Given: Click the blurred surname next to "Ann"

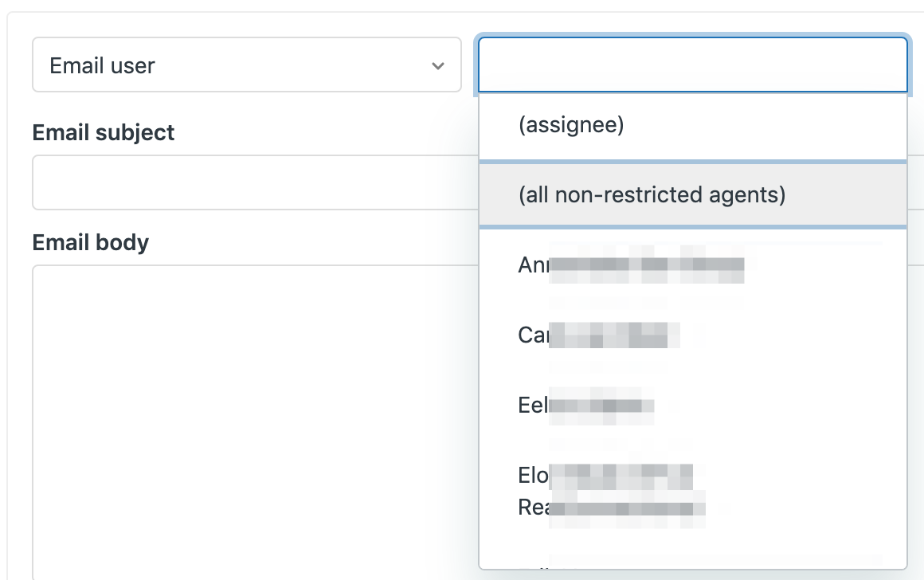Looking at the screenshot, I should [x=647, y=266].
